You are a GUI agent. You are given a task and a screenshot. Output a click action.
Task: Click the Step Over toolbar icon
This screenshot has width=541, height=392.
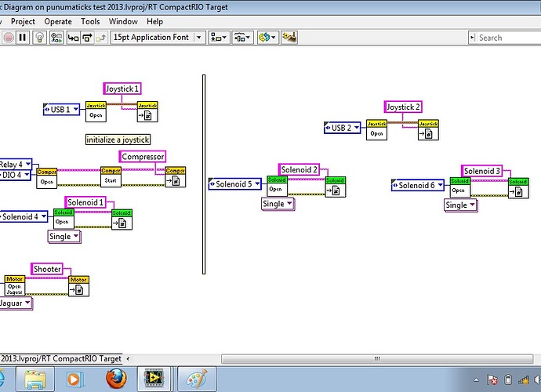click(87, 38)
